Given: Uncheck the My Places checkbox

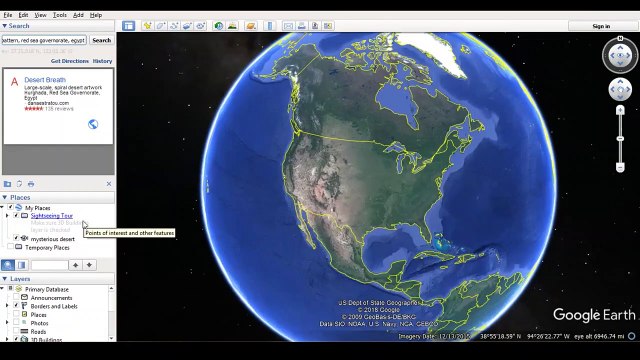Looking at the screenshot, I should (x=11, y=207).
